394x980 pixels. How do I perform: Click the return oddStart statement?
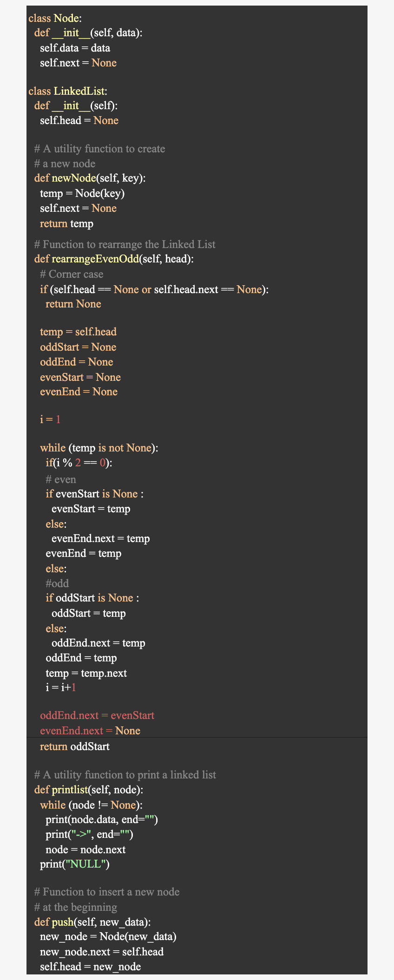pos(75,747)
